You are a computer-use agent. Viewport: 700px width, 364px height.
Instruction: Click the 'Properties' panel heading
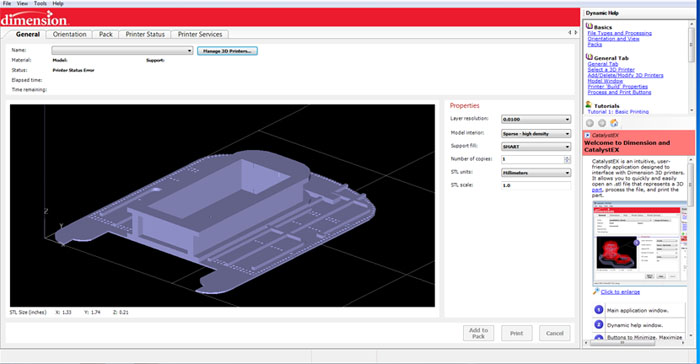pyautogui.click(x=464, y=105)
